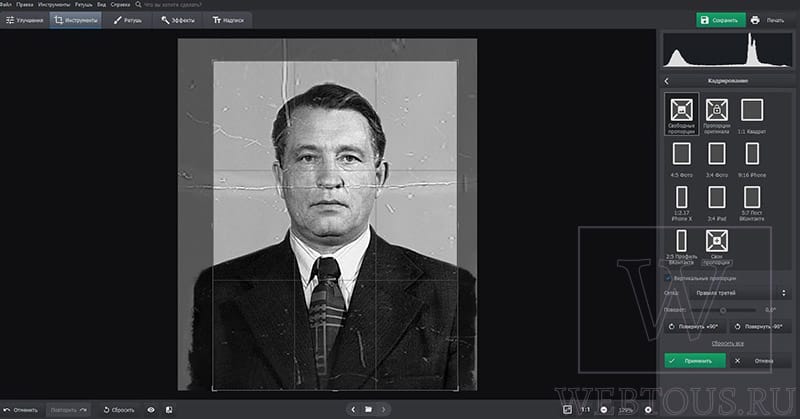Toggle before/after compare view icon
The height and width of the screenshot is (419, 800).
coord(169,409)
